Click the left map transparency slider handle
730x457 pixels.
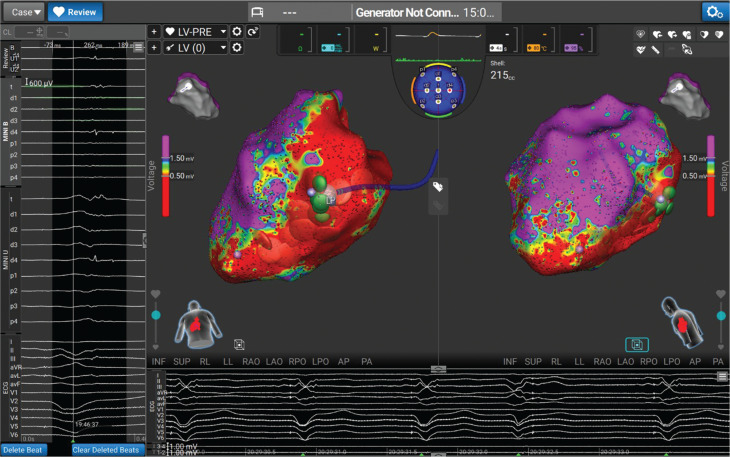click(x=156, y=315)
